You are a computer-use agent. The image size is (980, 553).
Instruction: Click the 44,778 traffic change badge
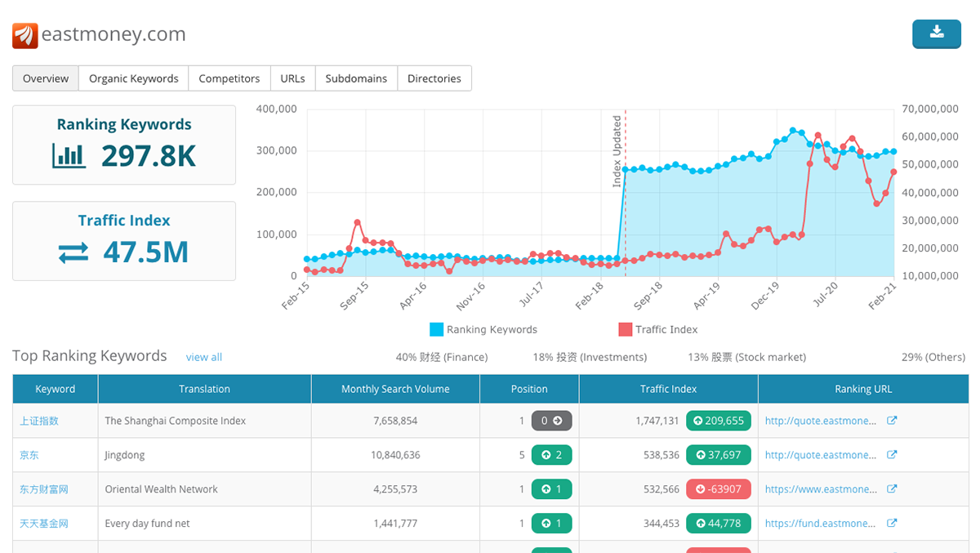[x=719, y=524]
